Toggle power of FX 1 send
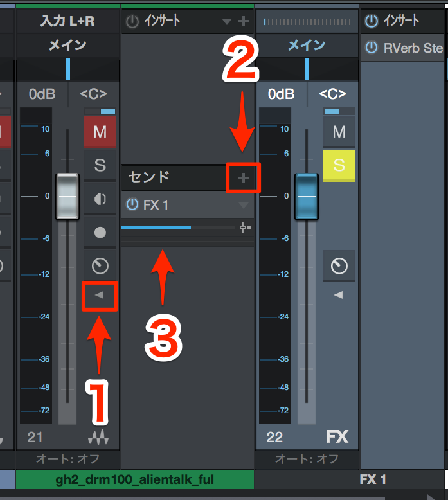 tap(132, 204)
